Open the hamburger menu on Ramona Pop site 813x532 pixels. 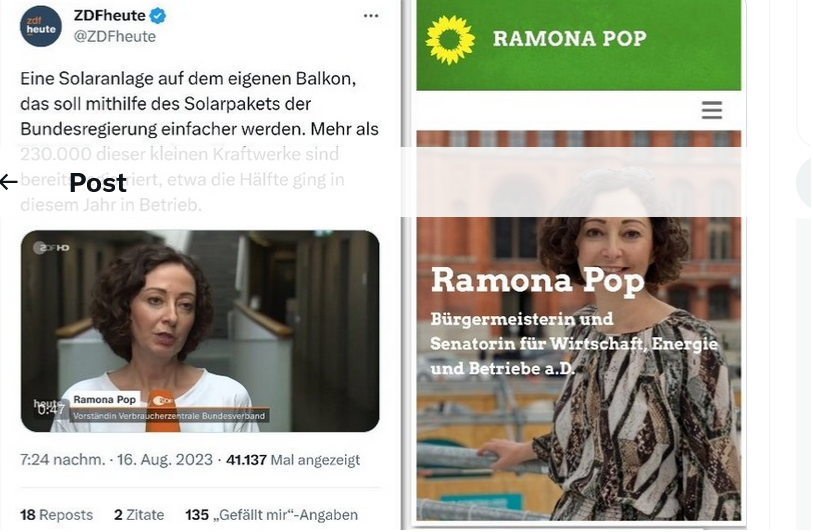tap(711, 110)
